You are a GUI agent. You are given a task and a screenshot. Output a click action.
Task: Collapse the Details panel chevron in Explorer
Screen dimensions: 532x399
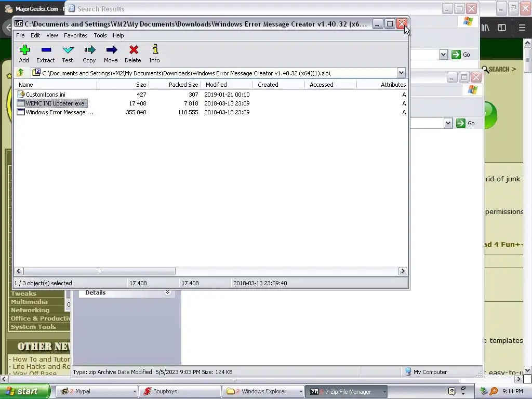167,292
